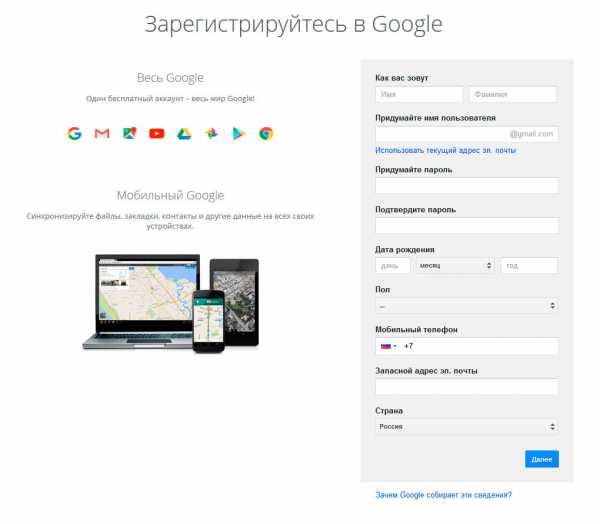The height and width of the screenshot is (524, 600).
Task: Open the Russian flag phone country selector
Action: click(x=388, y=346)
